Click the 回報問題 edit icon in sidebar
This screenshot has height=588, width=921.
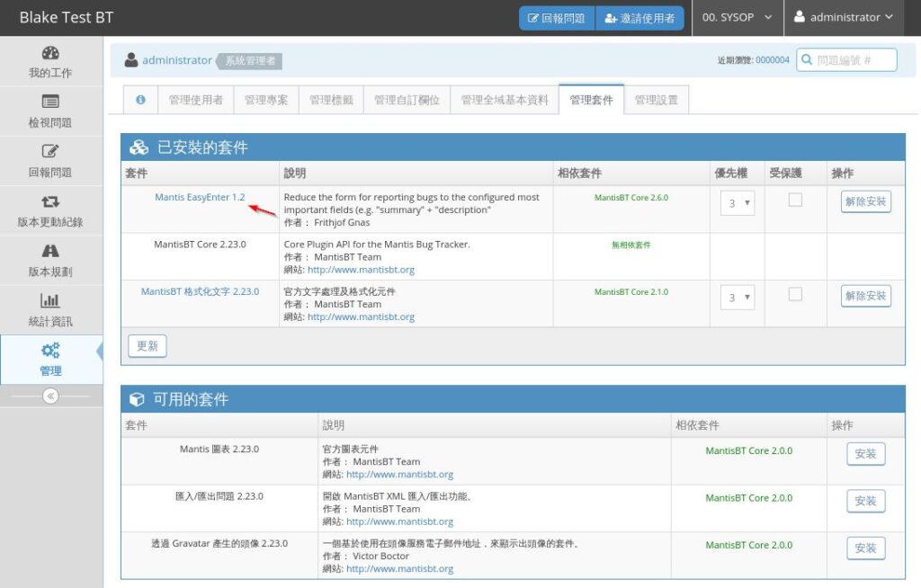50,152
